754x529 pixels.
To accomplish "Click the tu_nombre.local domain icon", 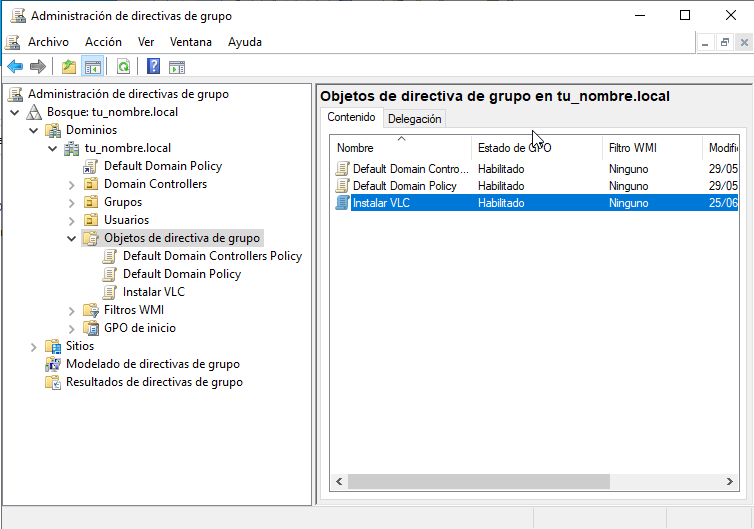I will pyautogui.click(x=72, y=148).
